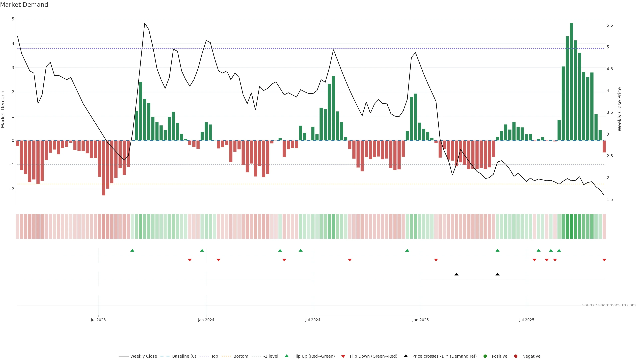Click rightmost black price-cross triangle marker
Viewport: 644px width, 362px height.
tap(497, 274)
